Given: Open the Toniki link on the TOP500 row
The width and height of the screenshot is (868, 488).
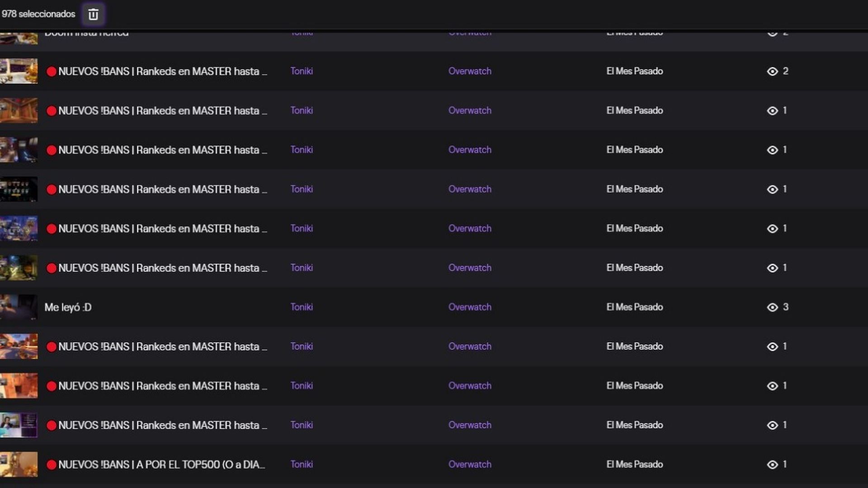Looking at the screenshot, I should coord(302,464).
